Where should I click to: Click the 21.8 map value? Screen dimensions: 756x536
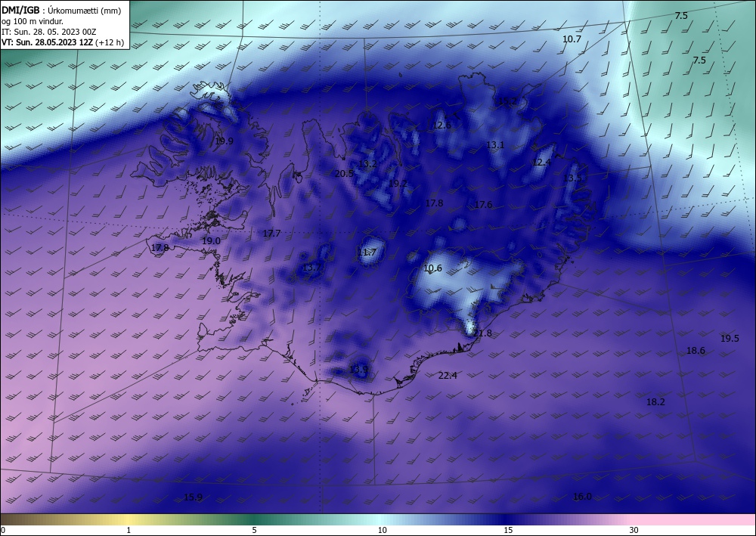point(482,333)
